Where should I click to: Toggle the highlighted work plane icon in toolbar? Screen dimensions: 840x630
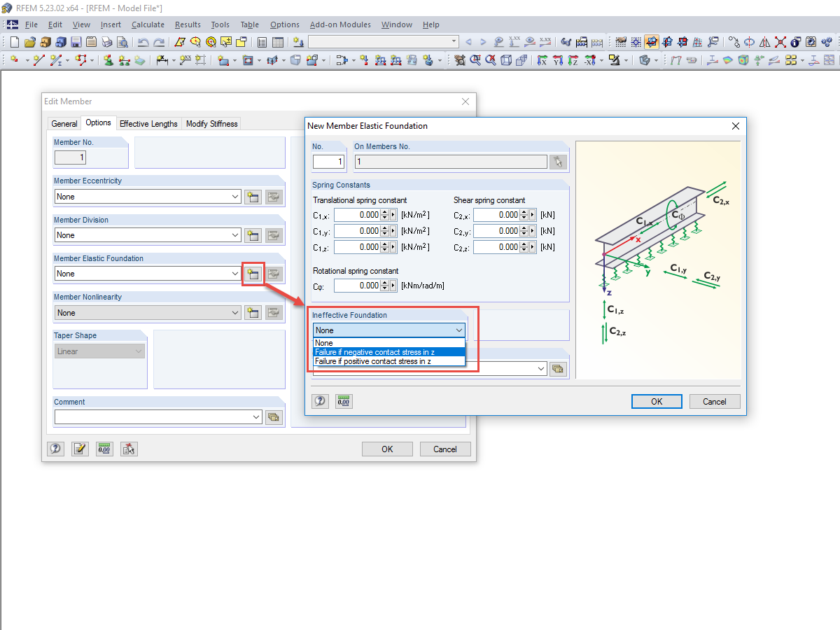(651, 42)
